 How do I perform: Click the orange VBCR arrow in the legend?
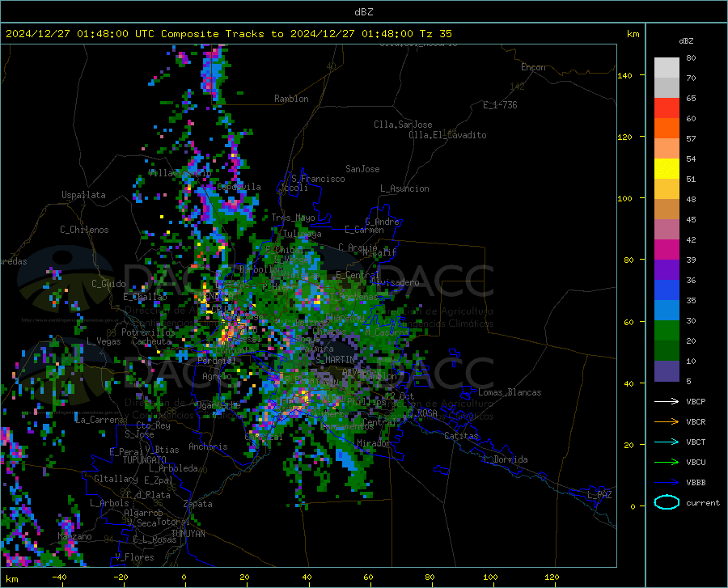click(667, 422)
